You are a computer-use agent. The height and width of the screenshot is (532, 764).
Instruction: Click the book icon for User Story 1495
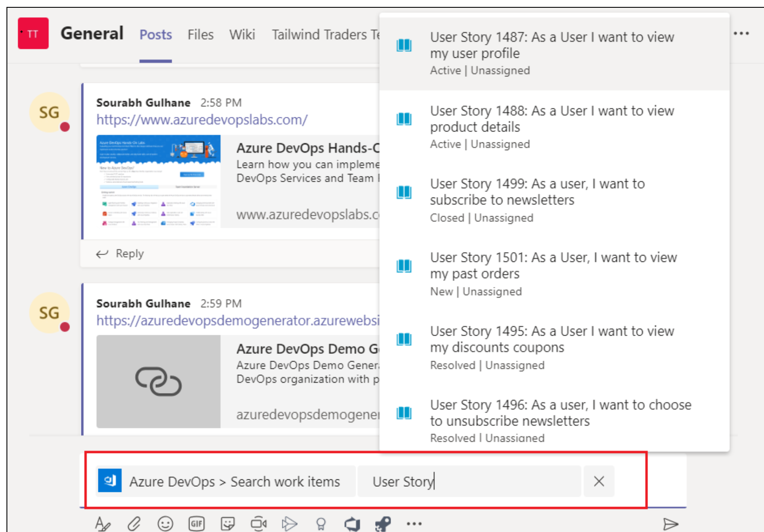[404, 339]
